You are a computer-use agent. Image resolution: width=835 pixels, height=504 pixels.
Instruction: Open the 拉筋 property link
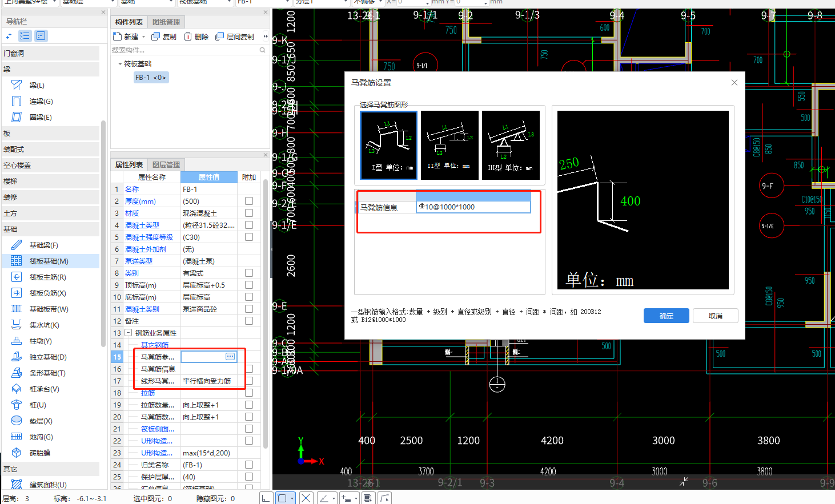pyautogui.click(x=148, y=393)
